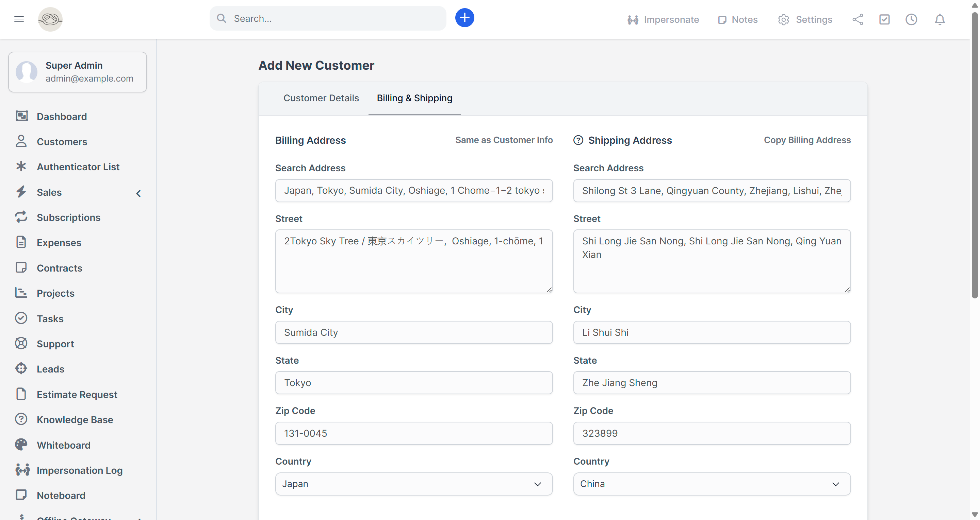Click the page vertical scrollbar

974,152
